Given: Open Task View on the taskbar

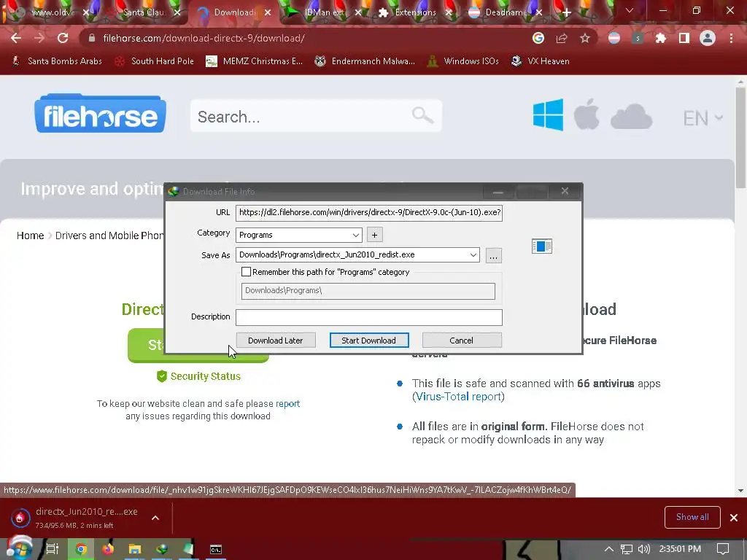Looking at the screenshot, I should (x=52, y=549).
